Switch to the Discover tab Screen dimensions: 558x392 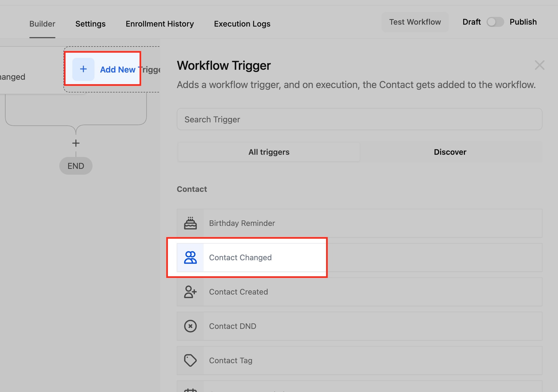[x=450, y=152]
